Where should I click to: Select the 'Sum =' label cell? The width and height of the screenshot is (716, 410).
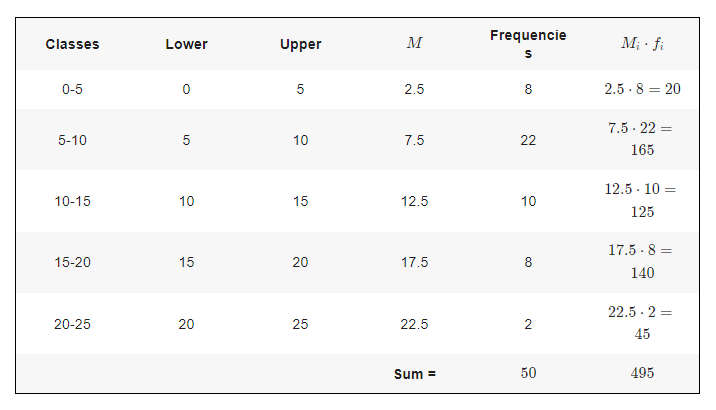pos(414,374)
